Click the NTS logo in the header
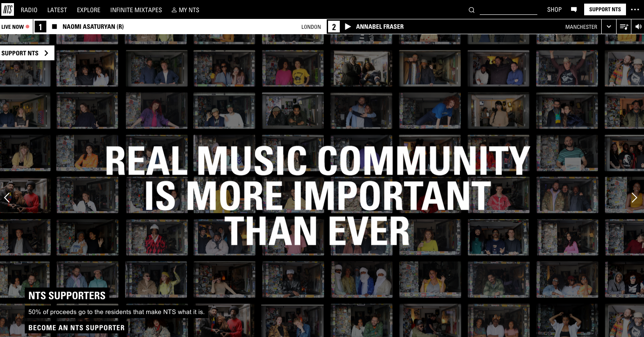 point(8,9)
